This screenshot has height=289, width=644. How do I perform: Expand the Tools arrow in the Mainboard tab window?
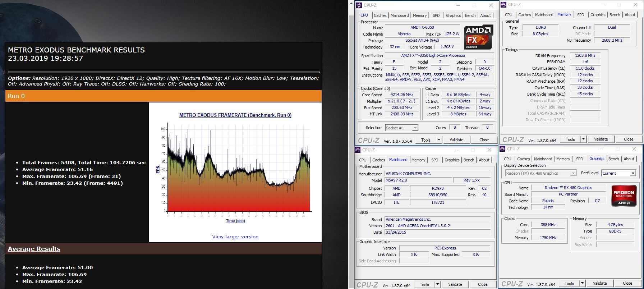[x=437, y=284]
